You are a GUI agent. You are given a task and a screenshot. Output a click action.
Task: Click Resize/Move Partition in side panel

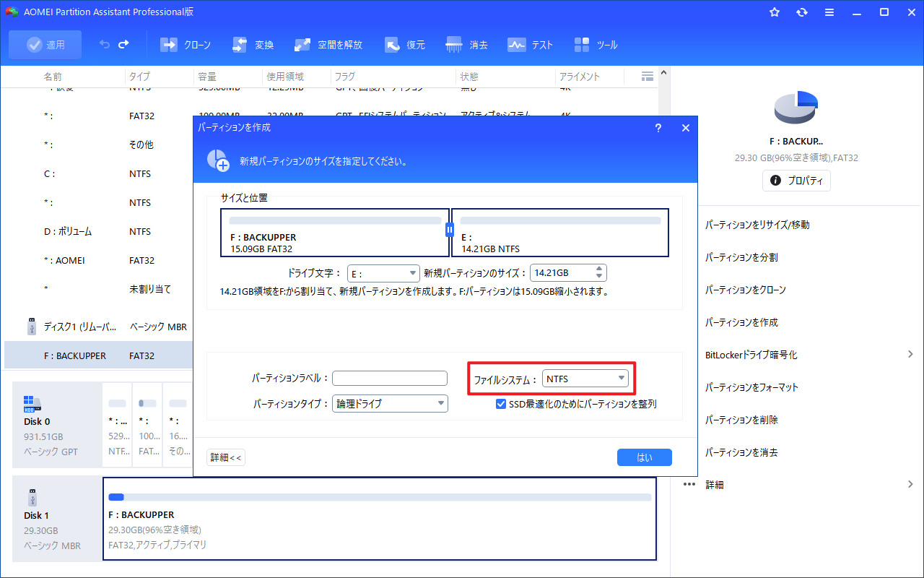click(757, 225)
